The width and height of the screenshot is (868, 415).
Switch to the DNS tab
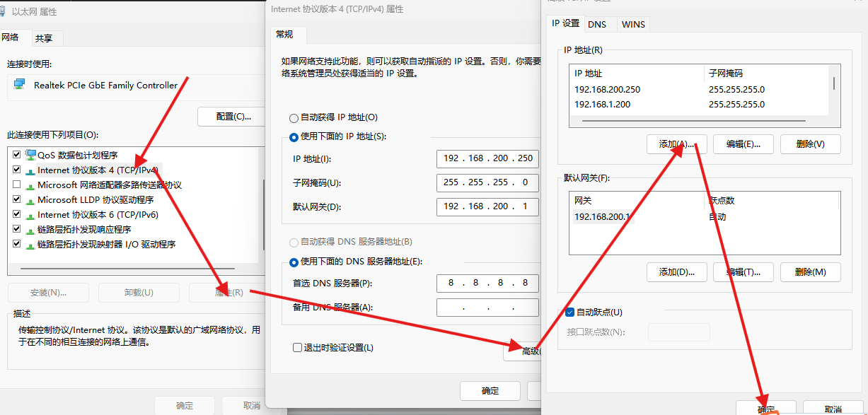(598, 23)
